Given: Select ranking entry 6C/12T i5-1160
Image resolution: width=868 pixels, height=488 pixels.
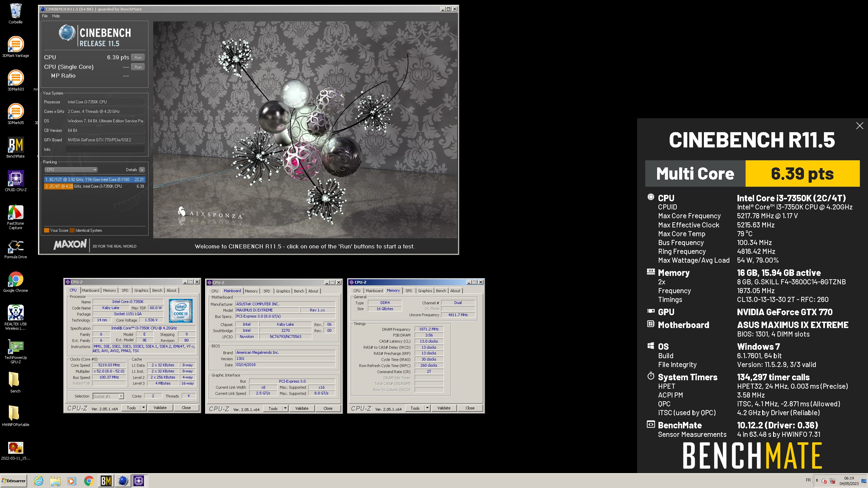Looking at the screenshot, I should tap(95, 180).
